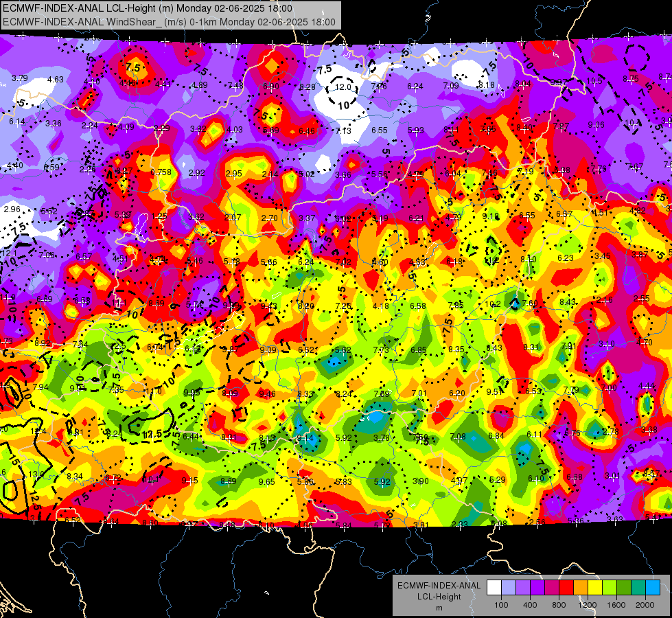Click the legend tick label 100
Screen dimensions: 672x618
501,605
